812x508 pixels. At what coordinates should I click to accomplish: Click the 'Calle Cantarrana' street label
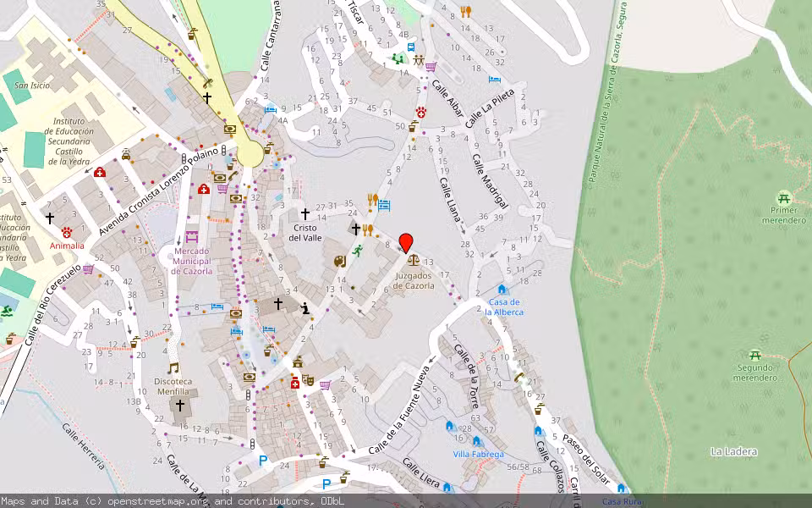(271, 36)
